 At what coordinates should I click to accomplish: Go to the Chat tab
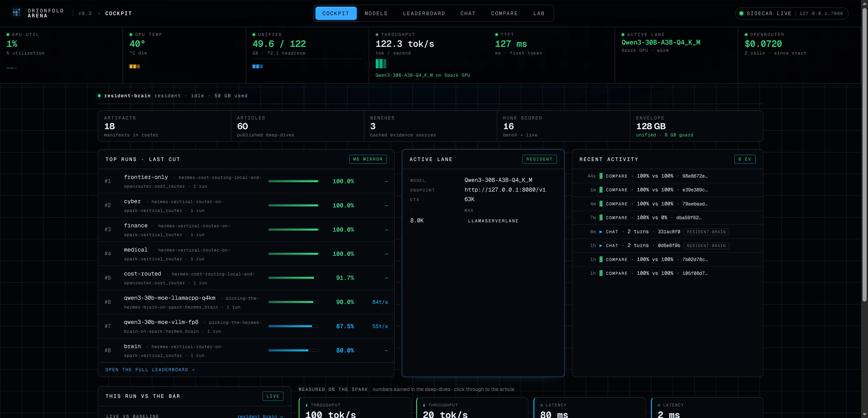click(468, 14)
